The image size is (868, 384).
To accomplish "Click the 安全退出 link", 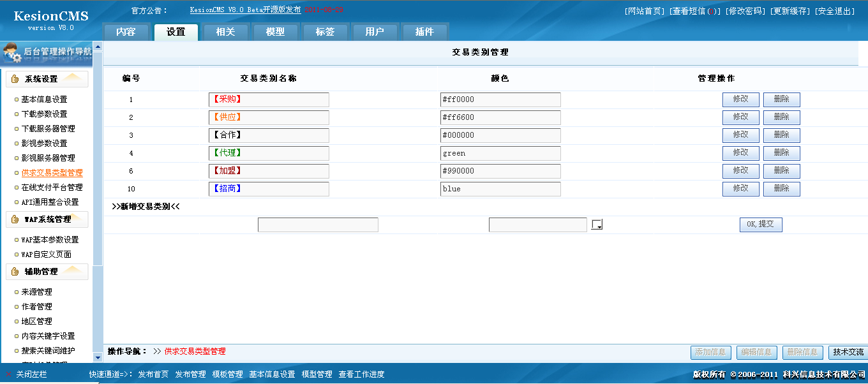I will click(x=834, y=11).
